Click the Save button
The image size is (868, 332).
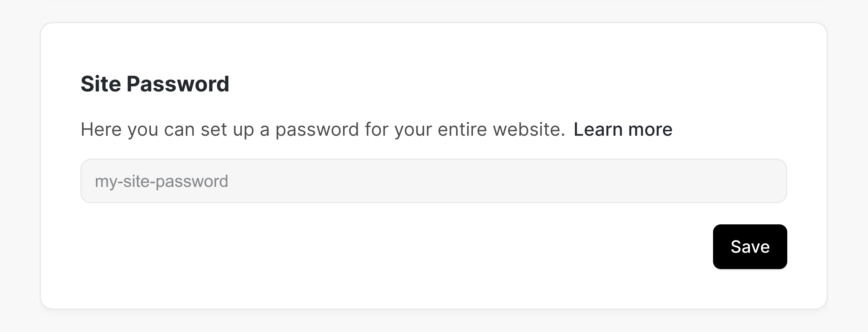point(750,247)
